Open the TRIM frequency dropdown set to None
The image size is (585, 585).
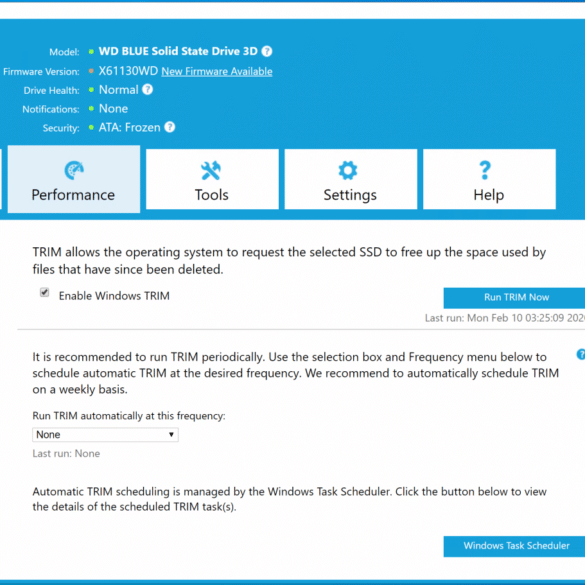[x=105, y=435]
